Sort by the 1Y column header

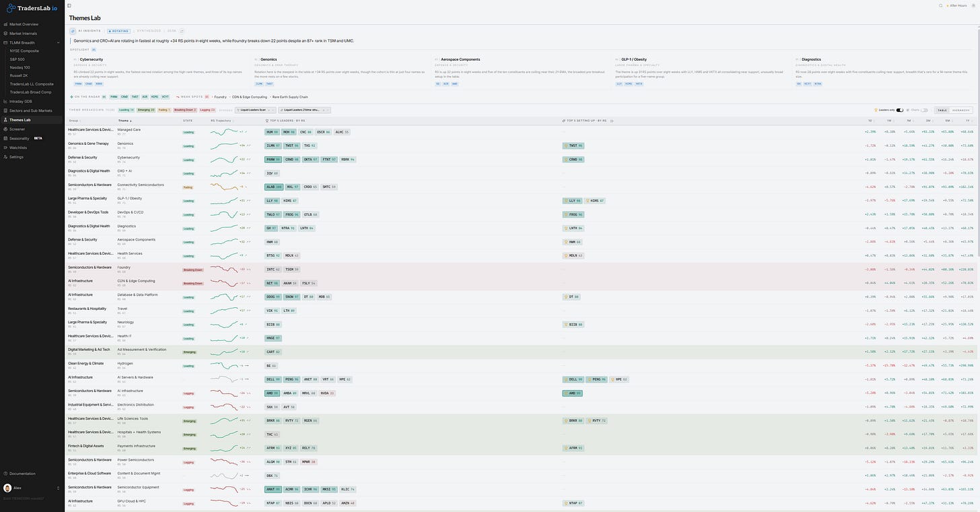(970, 121)
